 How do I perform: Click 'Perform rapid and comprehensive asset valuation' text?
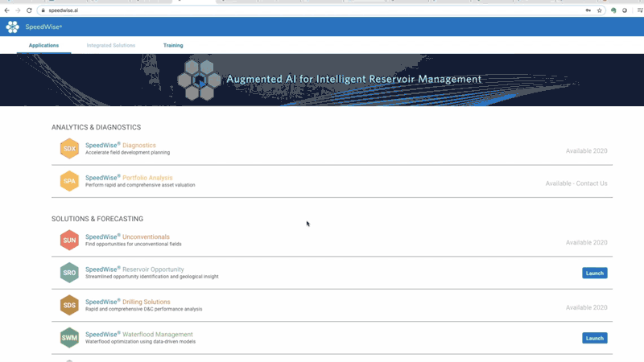coord(140,185)
